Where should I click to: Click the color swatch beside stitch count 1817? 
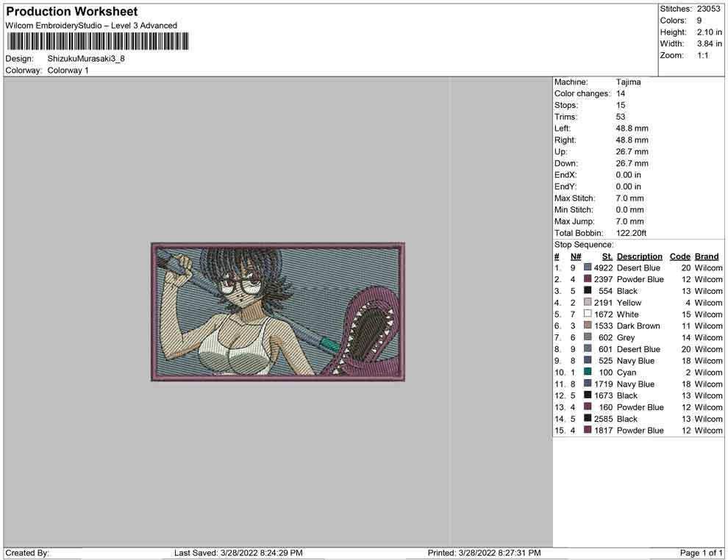click(588, 430)
